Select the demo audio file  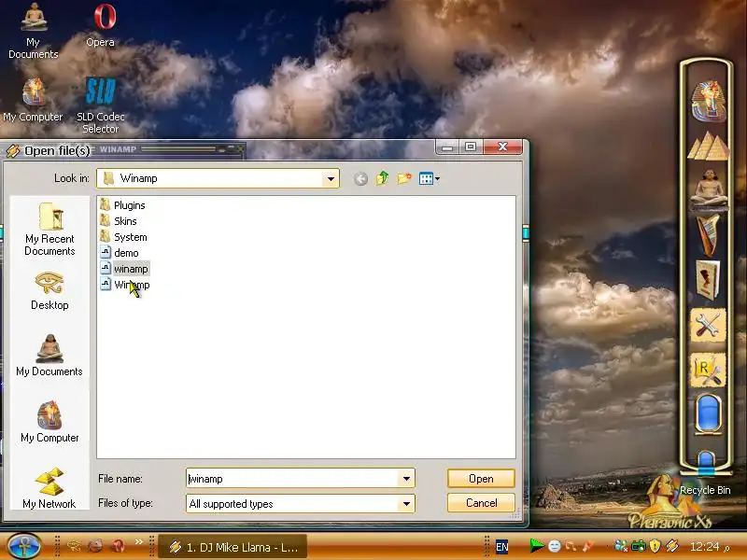click(x=120, y=253)
